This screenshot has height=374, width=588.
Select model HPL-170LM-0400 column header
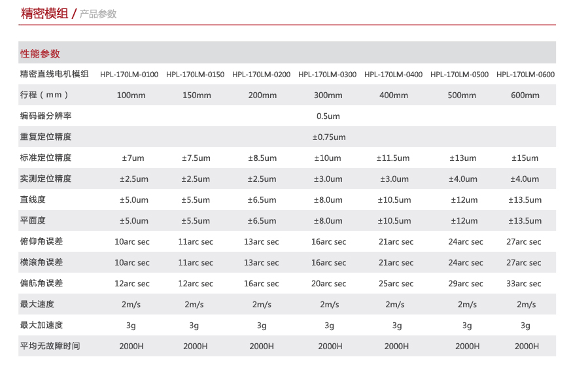coord(393,75)
